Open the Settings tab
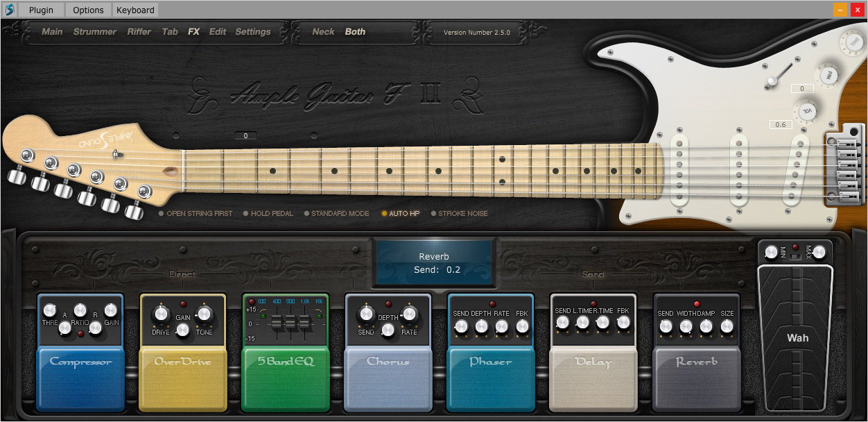 (x=253, y=32)
